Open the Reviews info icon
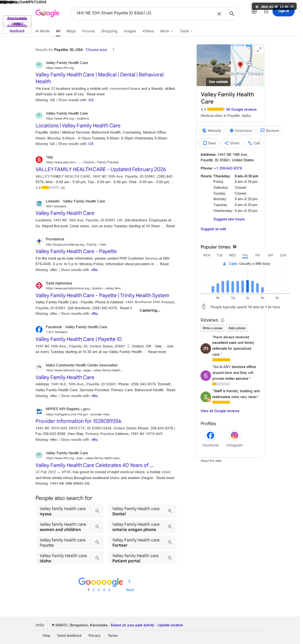Viewport: 303px width, 644px height. tap(222, 320)
